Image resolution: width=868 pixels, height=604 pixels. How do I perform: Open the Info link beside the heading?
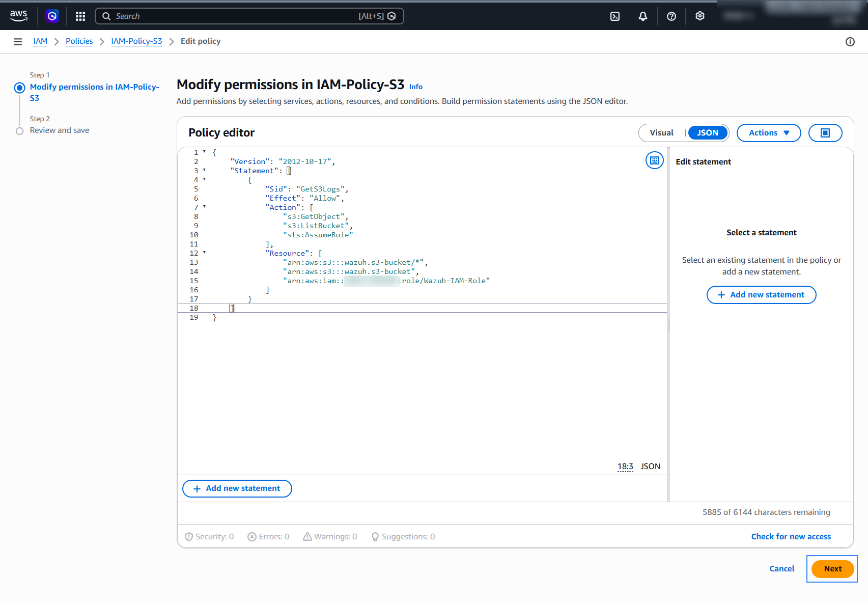point(416,87)
